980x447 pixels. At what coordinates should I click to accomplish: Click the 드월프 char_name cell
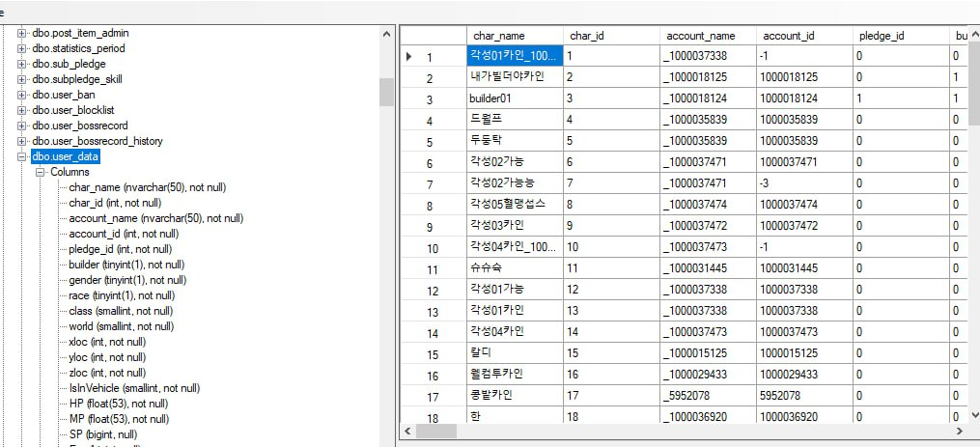click(x=515, y=120)
